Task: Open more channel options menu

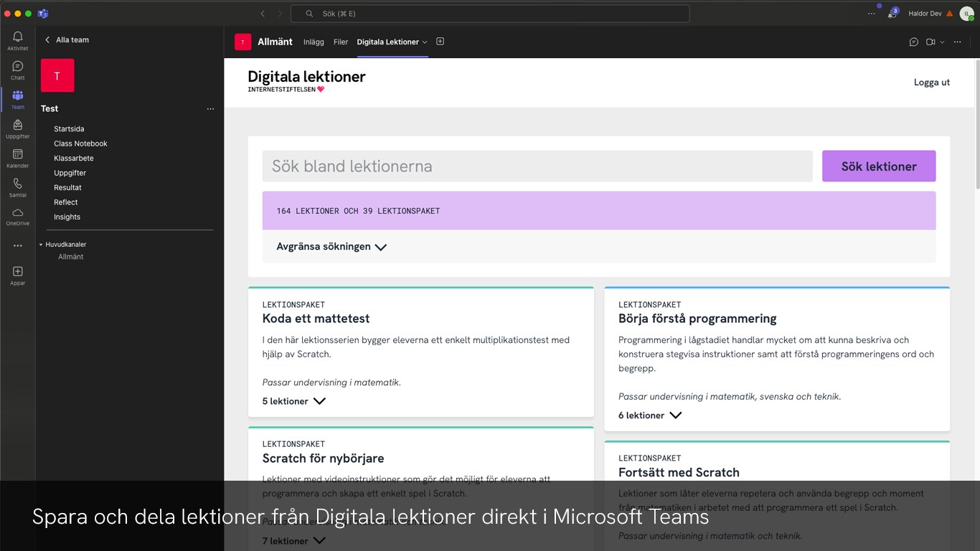Action: (957, 42)
